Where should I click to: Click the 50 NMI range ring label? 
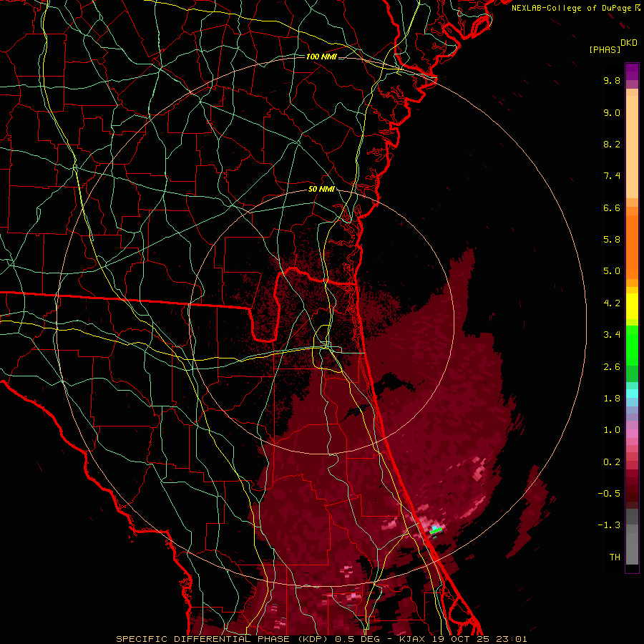(x=321, y=189)
